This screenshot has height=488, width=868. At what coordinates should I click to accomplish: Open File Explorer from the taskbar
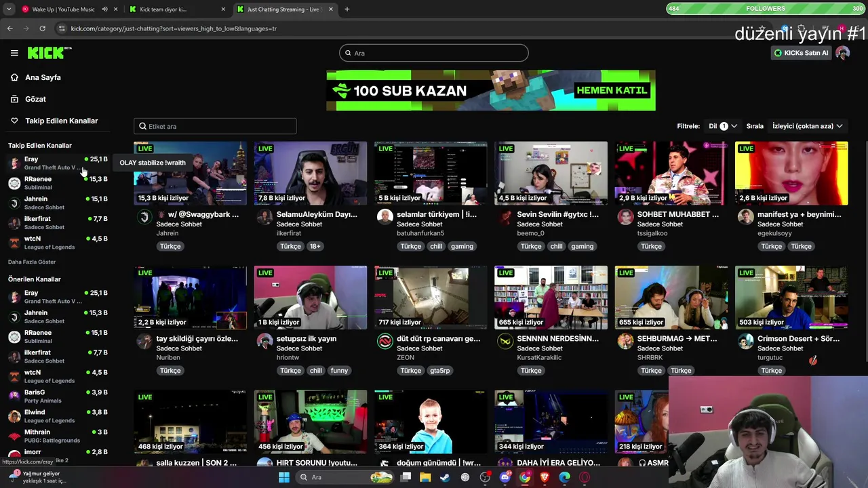point(425,477)
